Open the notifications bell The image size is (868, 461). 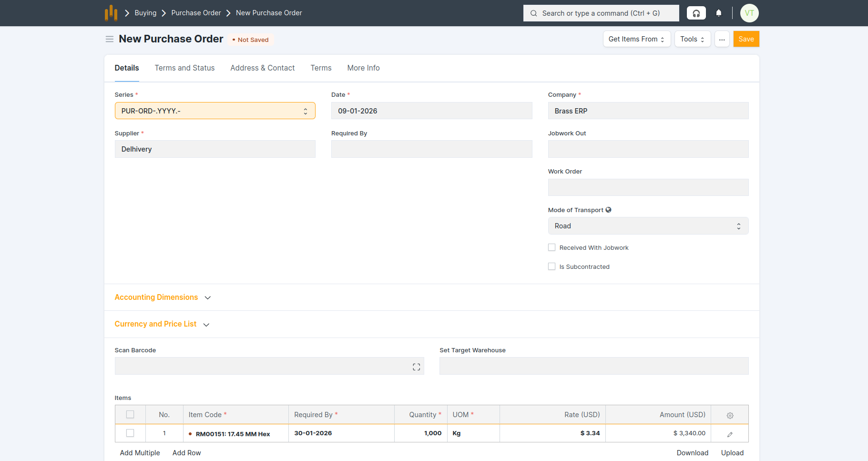[718, 13]
